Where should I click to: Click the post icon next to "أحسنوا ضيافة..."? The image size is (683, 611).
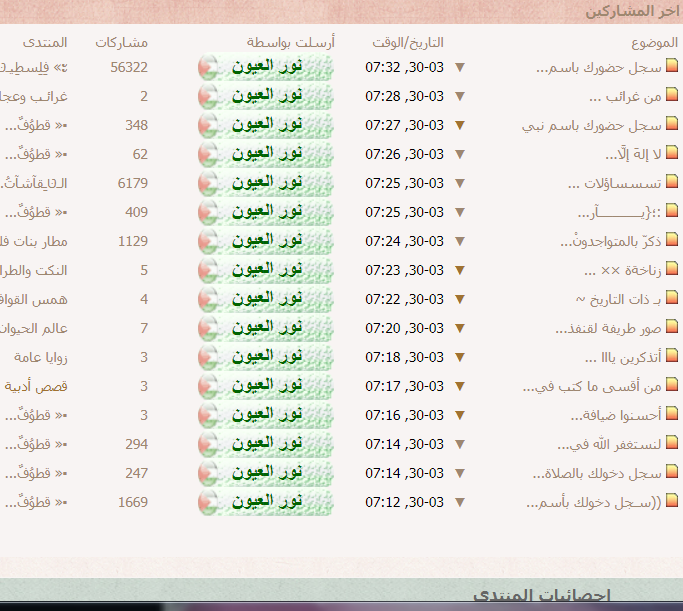[x=672, y=415]
